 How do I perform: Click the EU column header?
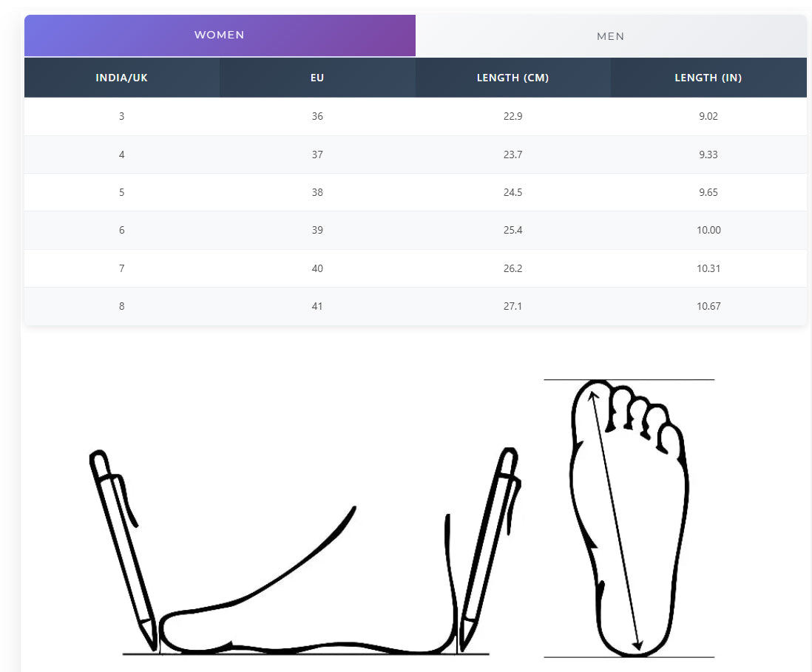pos(317,78)
